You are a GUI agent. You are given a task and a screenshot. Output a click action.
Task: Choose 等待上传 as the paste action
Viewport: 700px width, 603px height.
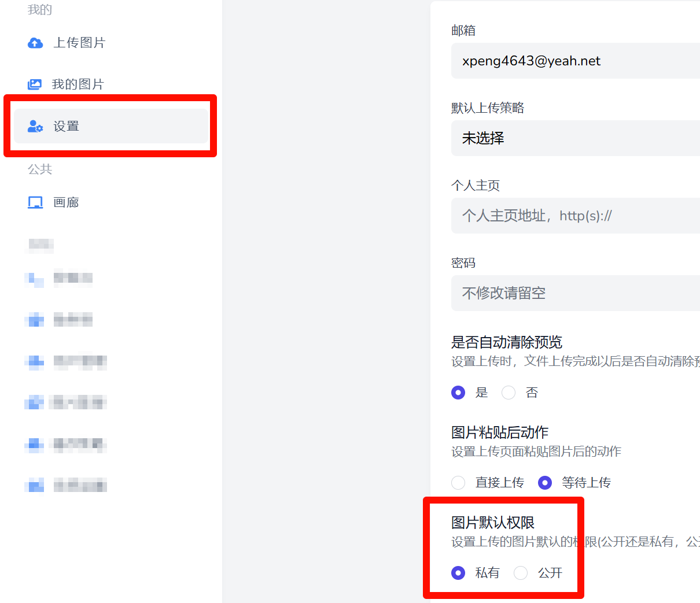pos(545,482)
